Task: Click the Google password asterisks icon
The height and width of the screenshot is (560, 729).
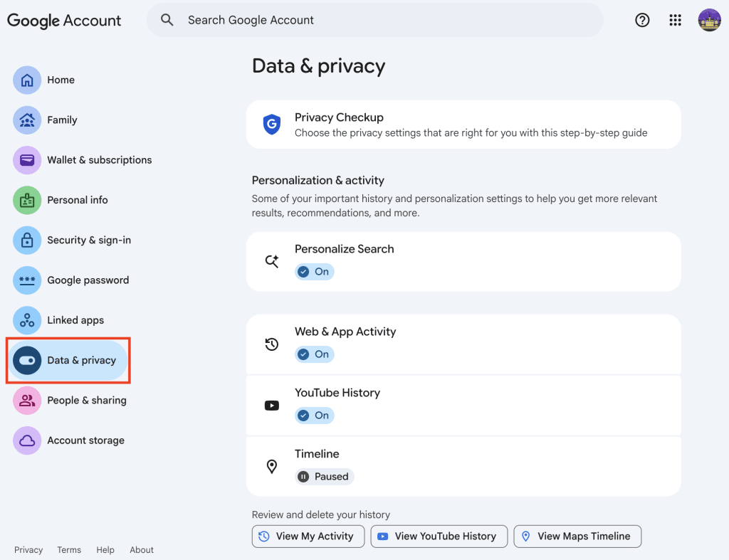Action: point(27,280)
